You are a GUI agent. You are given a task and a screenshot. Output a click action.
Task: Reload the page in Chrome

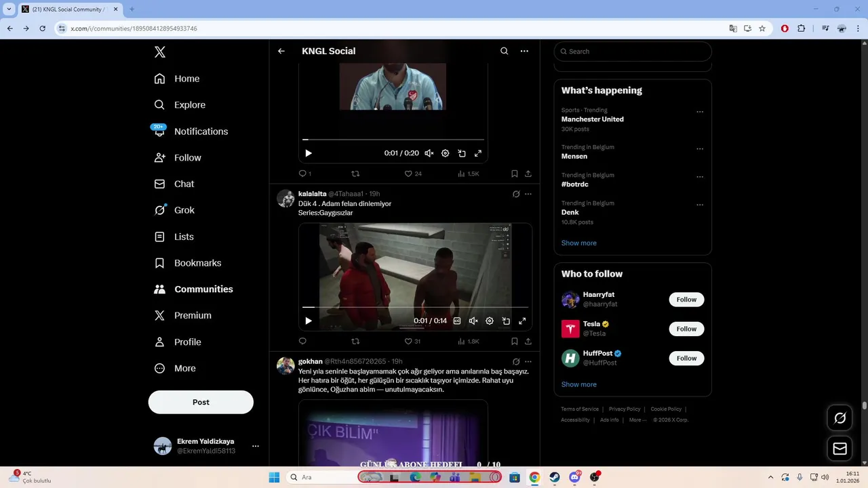42,28
